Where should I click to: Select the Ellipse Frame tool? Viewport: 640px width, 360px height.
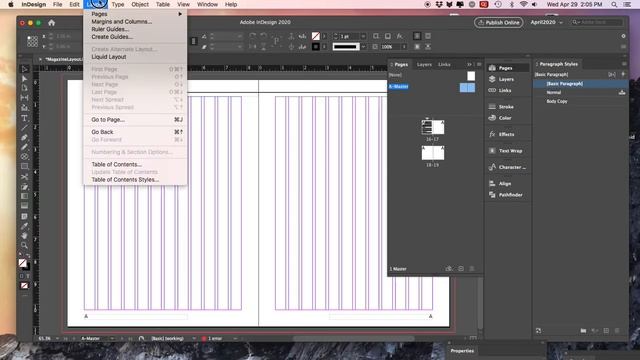(x=24, y=157)
